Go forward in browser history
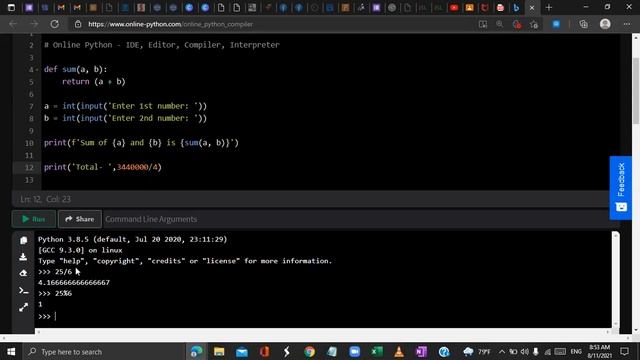The height and width of the screenshot is (360, 640). tap(33, 24)
